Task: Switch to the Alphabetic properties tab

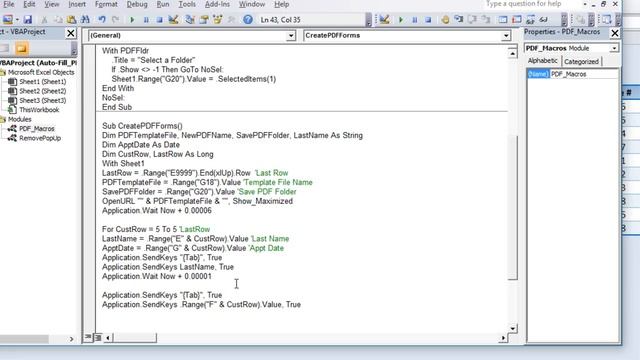Action: click(542, 61)
